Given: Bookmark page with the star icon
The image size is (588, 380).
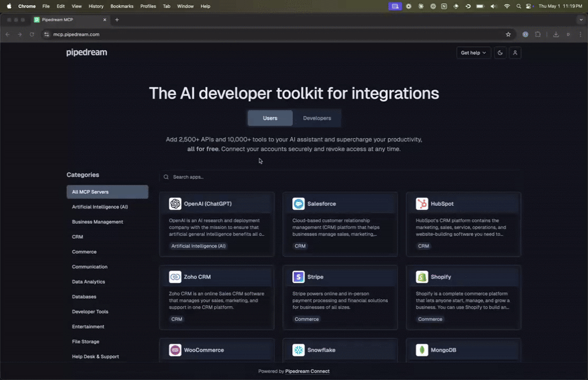Looking at the screenshot, I should [508, 34].
